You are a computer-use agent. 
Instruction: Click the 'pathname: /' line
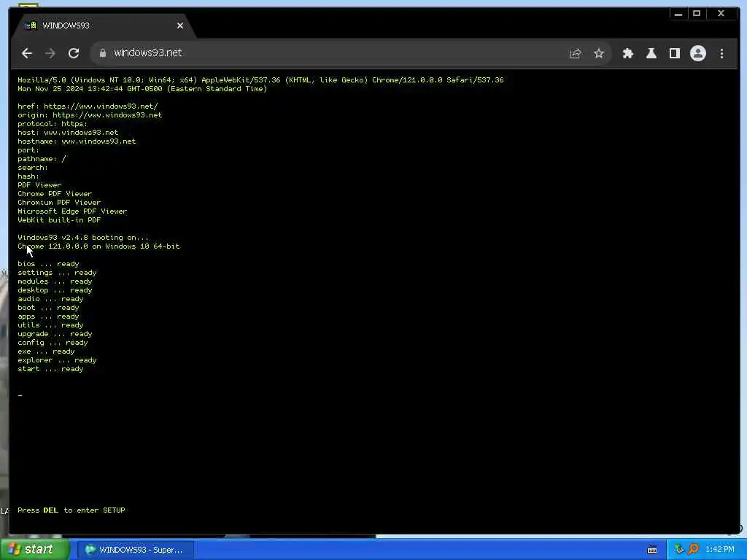point(42,158)
